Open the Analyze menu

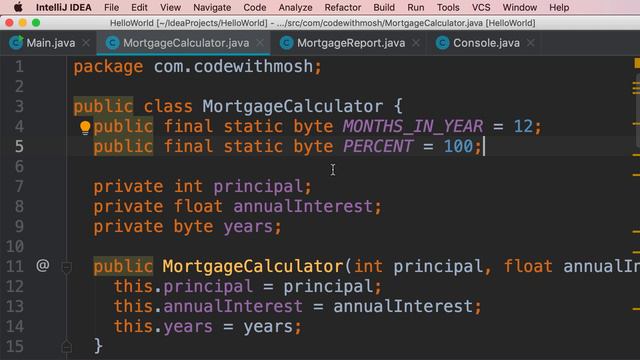(x=295, y=7)
